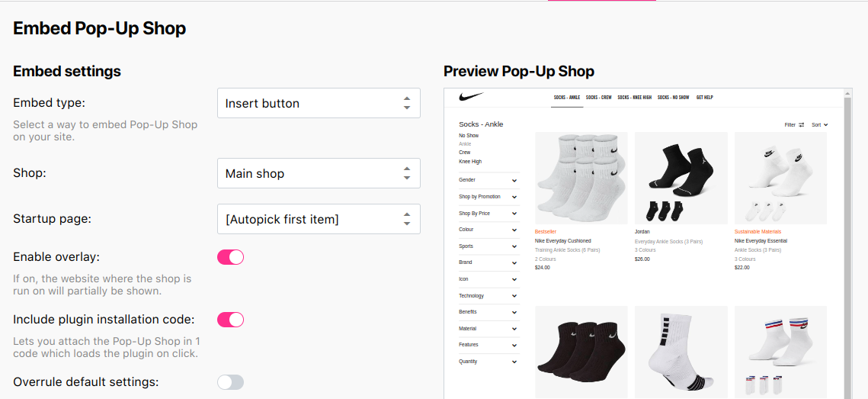
Task: Enable Overrule default settings toggle
Action: tap(230, 382)
